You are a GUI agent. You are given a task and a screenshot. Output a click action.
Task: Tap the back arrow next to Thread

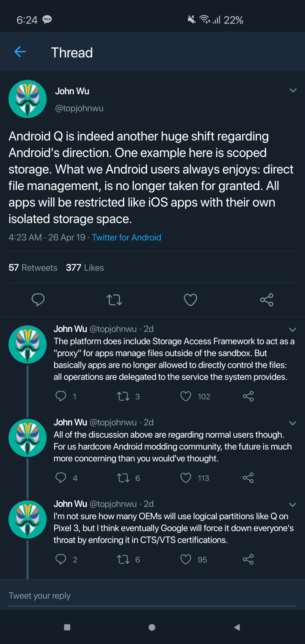pyautogui.click(x=20, y=52)
